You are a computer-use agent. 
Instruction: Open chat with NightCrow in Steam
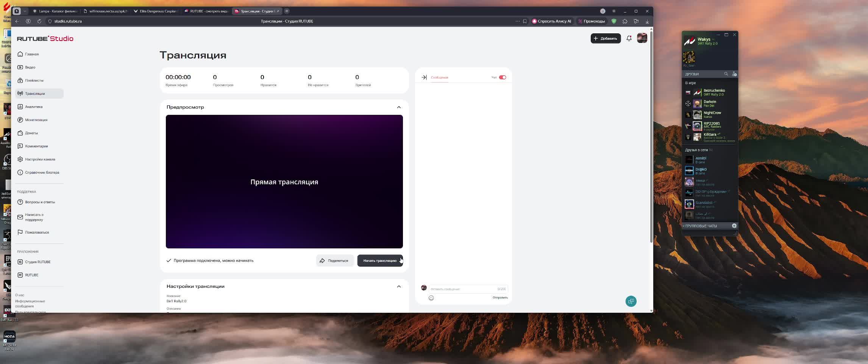pos(710,115)
